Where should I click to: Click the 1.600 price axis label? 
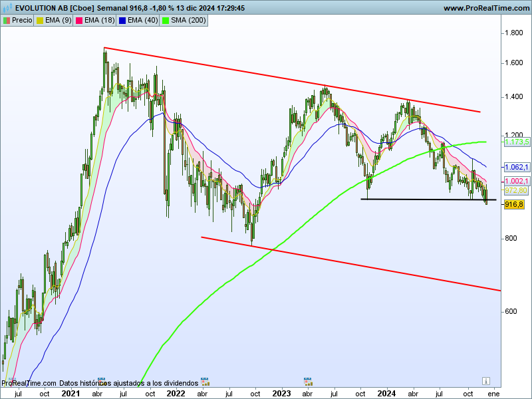click(513, 63)
